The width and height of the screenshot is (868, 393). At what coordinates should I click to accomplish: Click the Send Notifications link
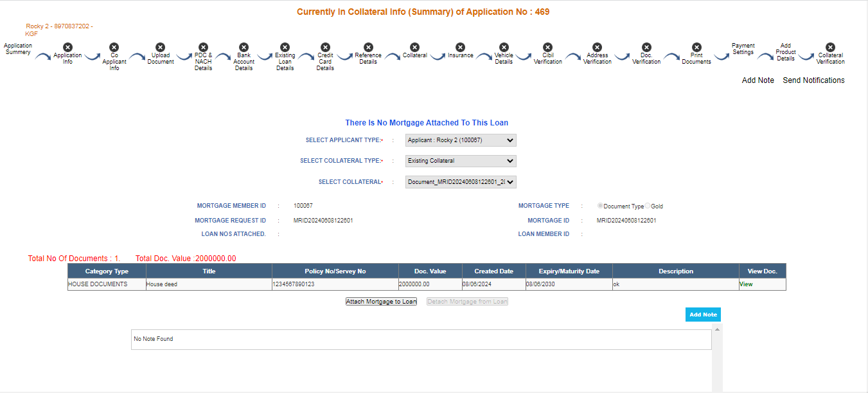[x=813, y=80]
